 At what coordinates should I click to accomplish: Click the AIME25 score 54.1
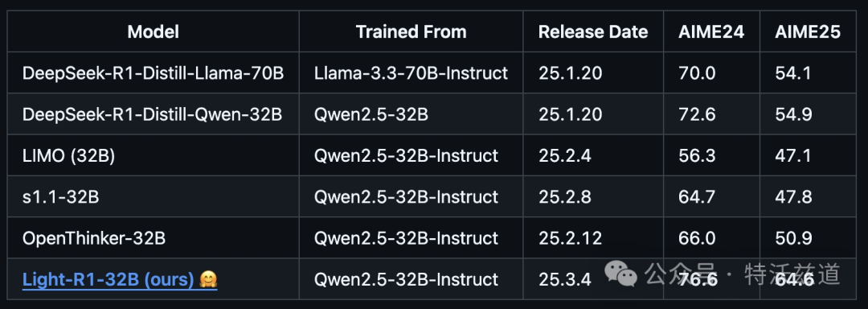(793, 72)
